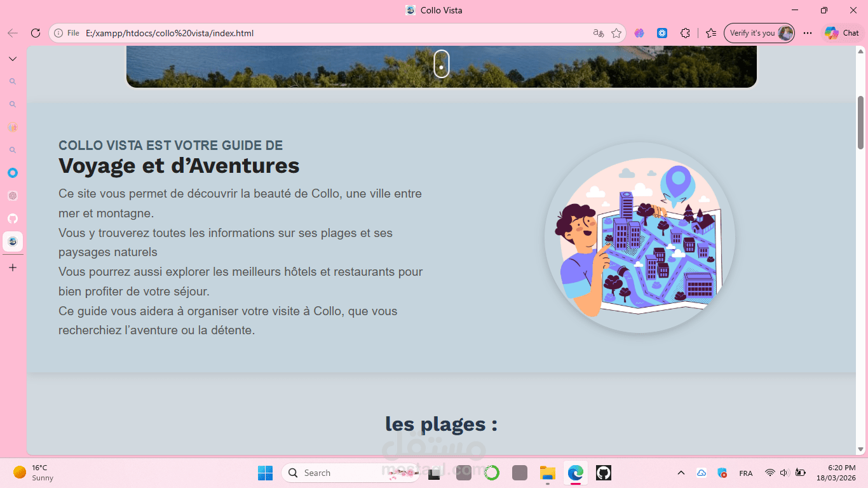Open the Extensions puzzle menu

coord(685,33)
